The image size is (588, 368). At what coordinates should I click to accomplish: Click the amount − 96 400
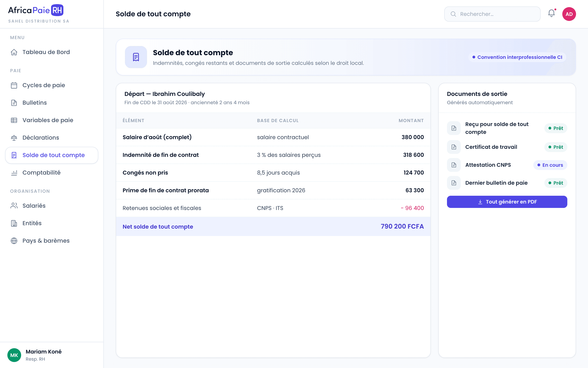coord(412,208)
